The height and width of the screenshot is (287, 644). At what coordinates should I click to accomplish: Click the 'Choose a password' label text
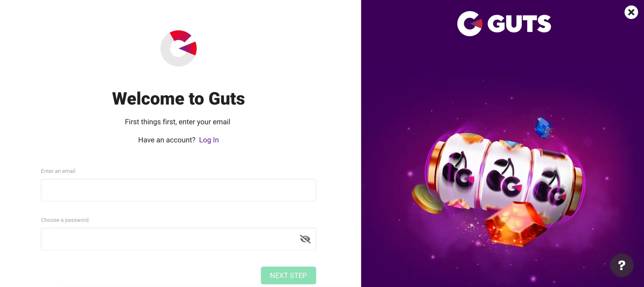(65, 220)
